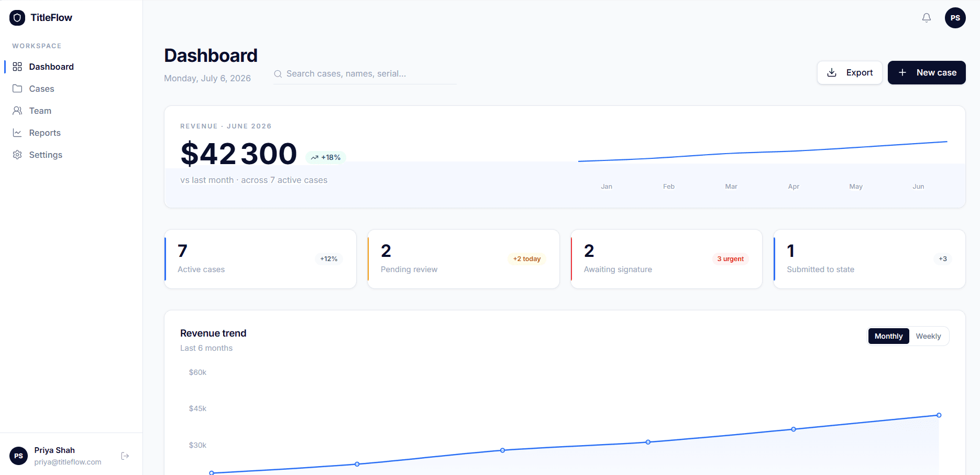Screen dimensions: 980x475
Task: Click the Team people icon
Action: (17, 111)
